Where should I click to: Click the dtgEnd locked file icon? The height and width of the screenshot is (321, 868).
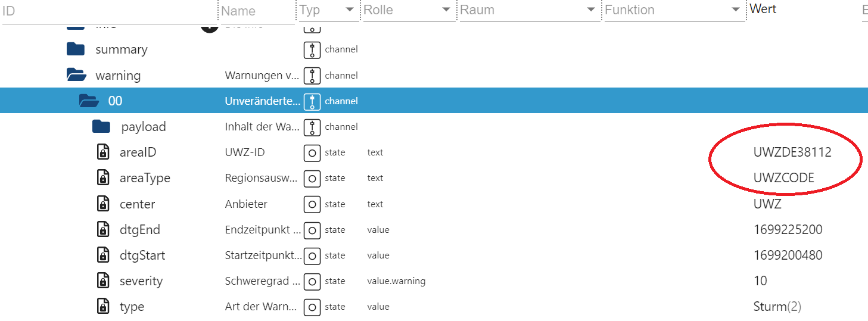pos(103,229)
